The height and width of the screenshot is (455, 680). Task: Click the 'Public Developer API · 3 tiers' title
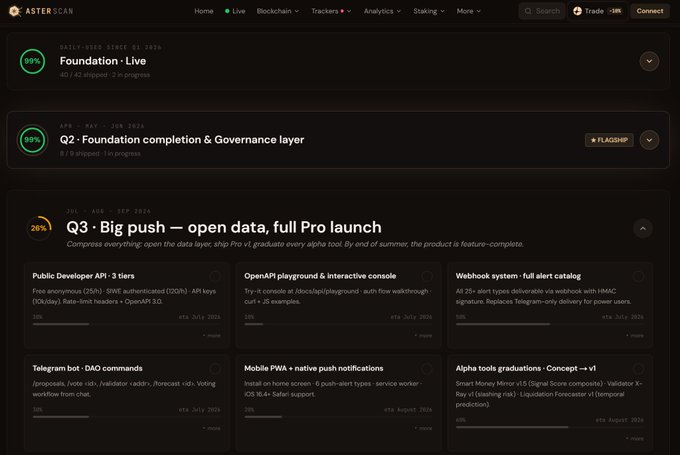tap(83, 276)
